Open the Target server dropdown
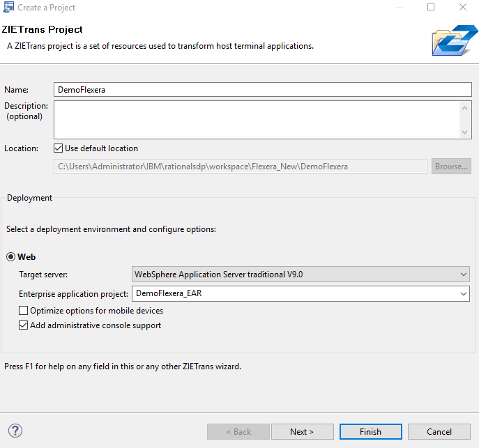479x448 pixels. 301,275
